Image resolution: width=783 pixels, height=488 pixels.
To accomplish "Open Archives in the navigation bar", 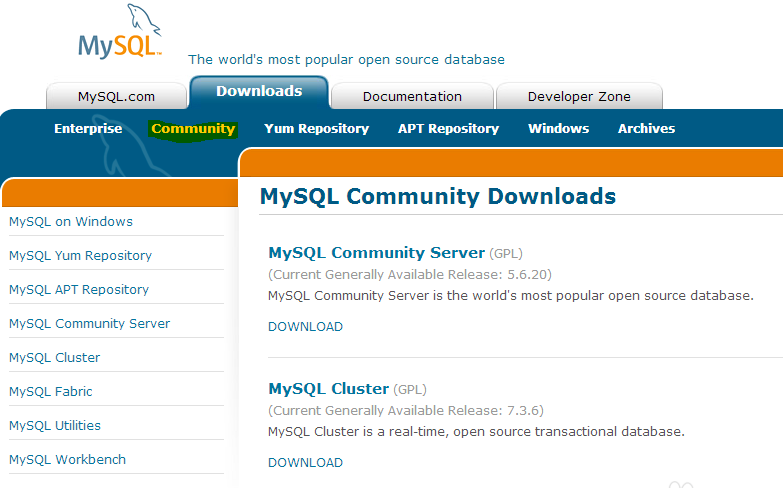I will (x=647, y=128).
